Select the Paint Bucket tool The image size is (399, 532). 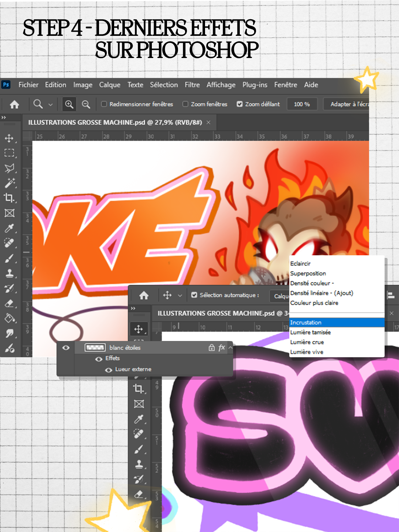9,318
